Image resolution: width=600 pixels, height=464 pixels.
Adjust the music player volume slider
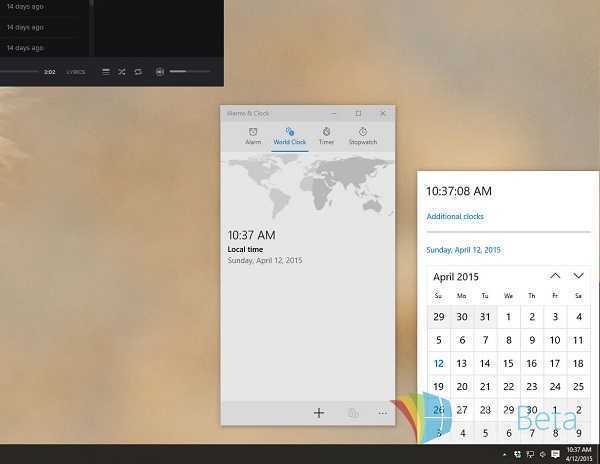point(190,72)
